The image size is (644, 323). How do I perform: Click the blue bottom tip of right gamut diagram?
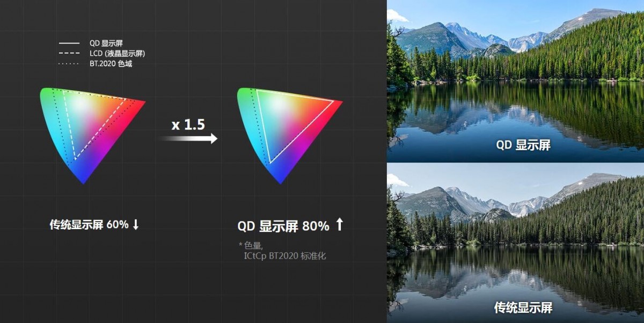pos(281,178)
